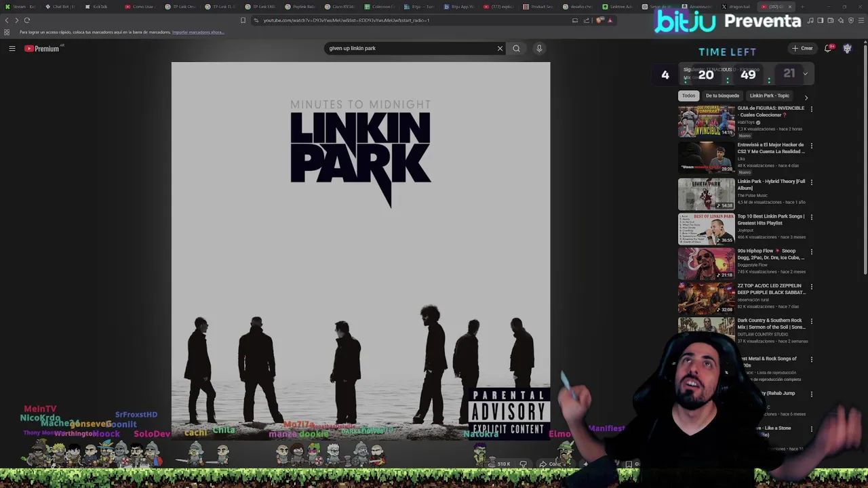This screenshot has width=868, height=488.
Task: Open 'Dark Country & Southern Rock' video title
Action: (x=771, y=323)
